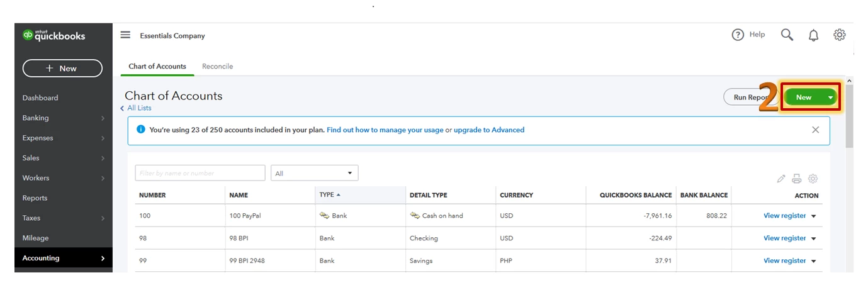The width and height of the screenshot is (868, 302).
Task: Click the green New account button
Action: point(804,97)
